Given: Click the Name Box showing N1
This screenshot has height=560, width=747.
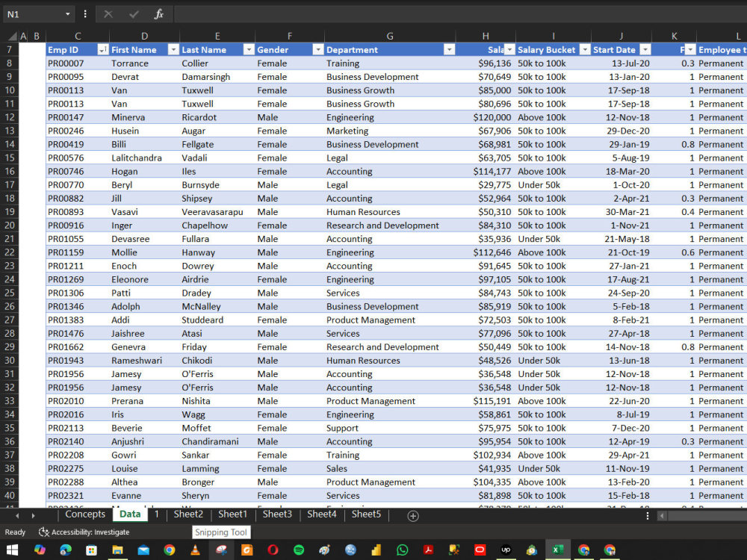Looking at the screenshot, I should pyautogui.click(x=34, y=14).
